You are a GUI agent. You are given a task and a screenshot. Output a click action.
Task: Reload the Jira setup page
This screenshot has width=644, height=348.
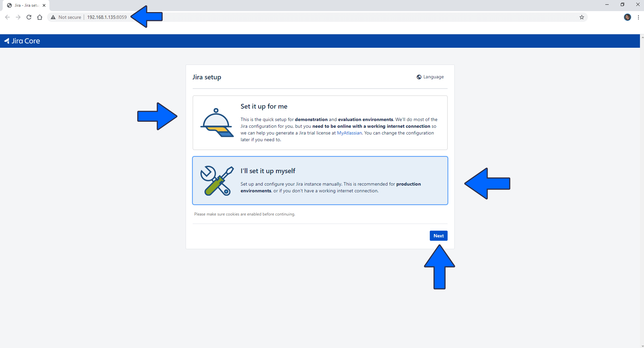pos(29,17)
